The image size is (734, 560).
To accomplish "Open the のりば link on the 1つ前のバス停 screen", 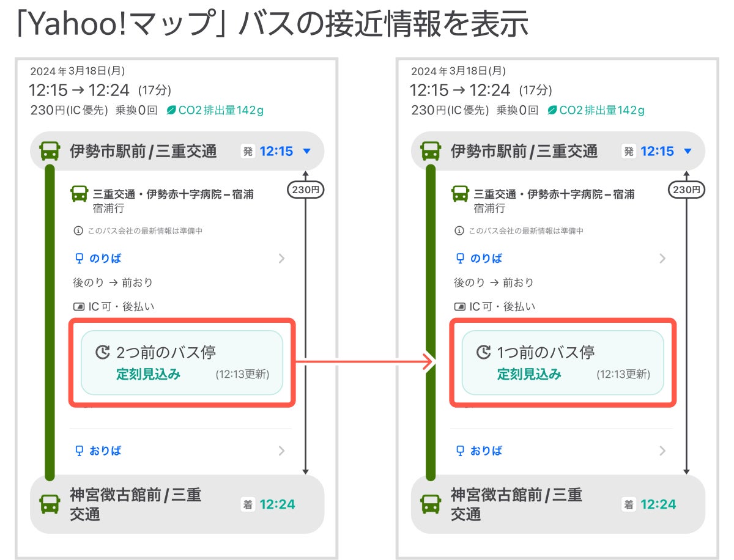I will (486, 259).
